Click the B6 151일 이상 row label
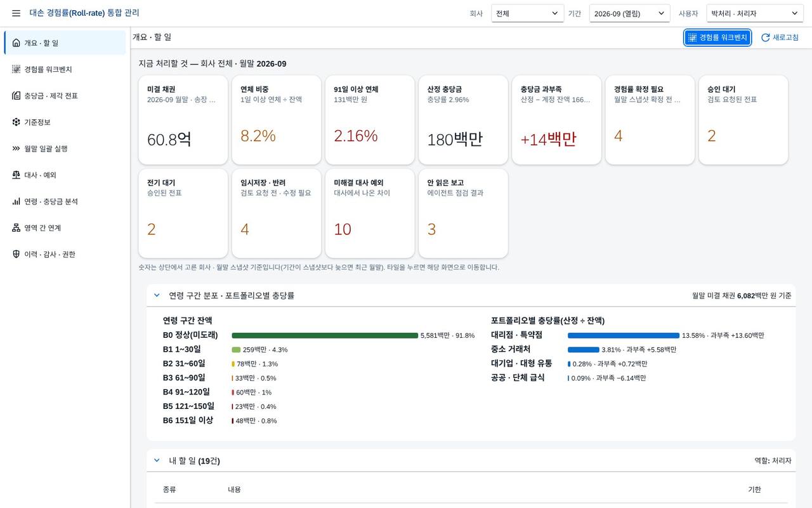This screenshot has height=508, width=812. [188, 420]
